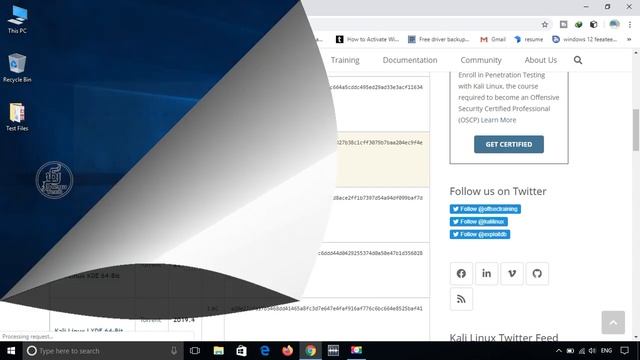Open File Explorer from the taskbar
This screenshot has width=640, height=360.
219,351
